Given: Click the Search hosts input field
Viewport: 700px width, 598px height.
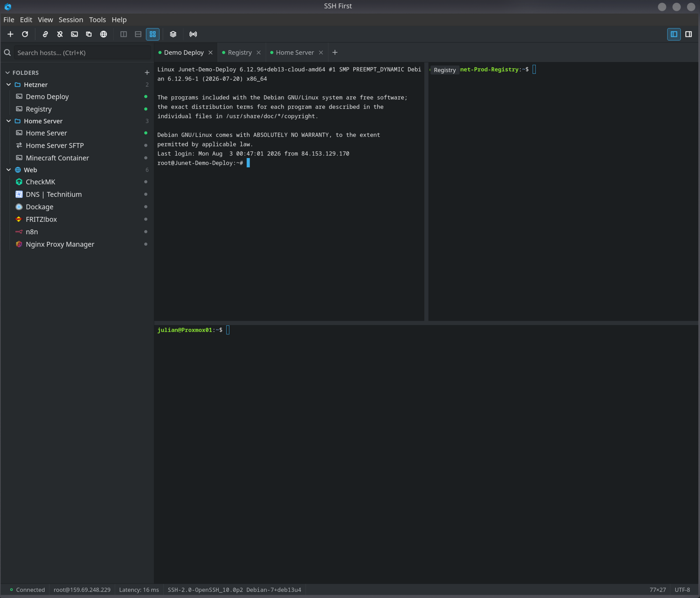Looking at the screenshot, I should (82, 53).
